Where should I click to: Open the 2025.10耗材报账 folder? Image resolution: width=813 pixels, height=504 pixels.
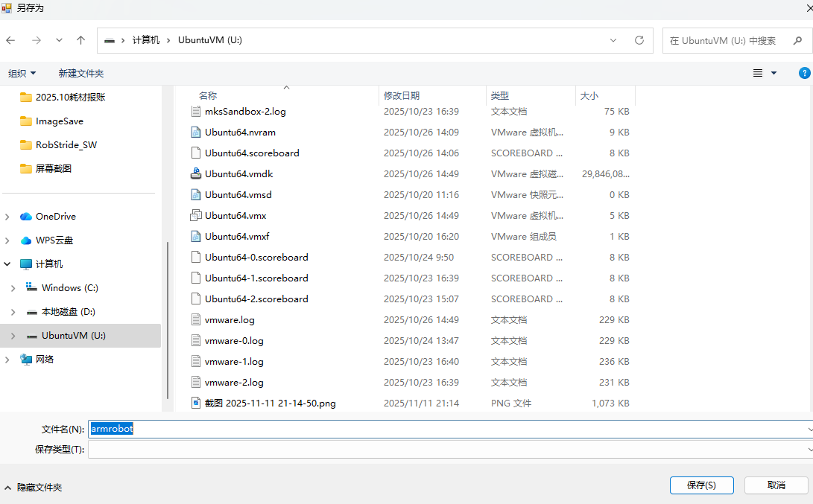click(70, 98)
